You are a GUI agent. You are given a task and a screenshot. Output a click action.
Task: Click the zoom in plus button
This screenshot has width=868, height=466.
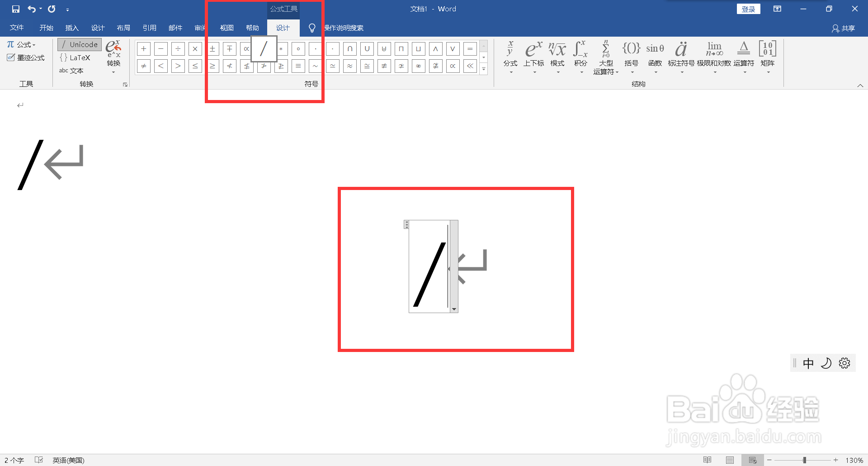tap(836, 460)
